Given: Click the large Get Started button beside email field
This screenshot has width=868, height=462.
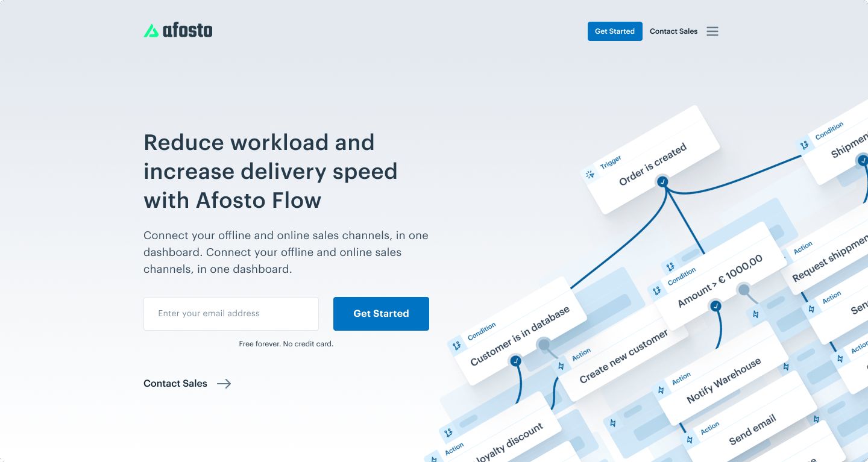Looking at the screenshot, I should pyautogui.click(x=381, y=314).
